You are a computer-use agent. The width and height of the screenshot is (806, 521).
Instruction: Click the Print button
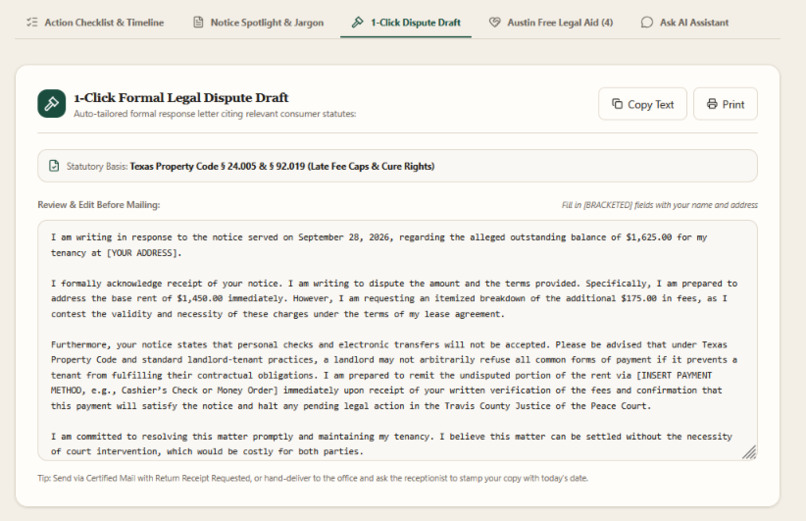pyautogui.click(x=725, y=104)
